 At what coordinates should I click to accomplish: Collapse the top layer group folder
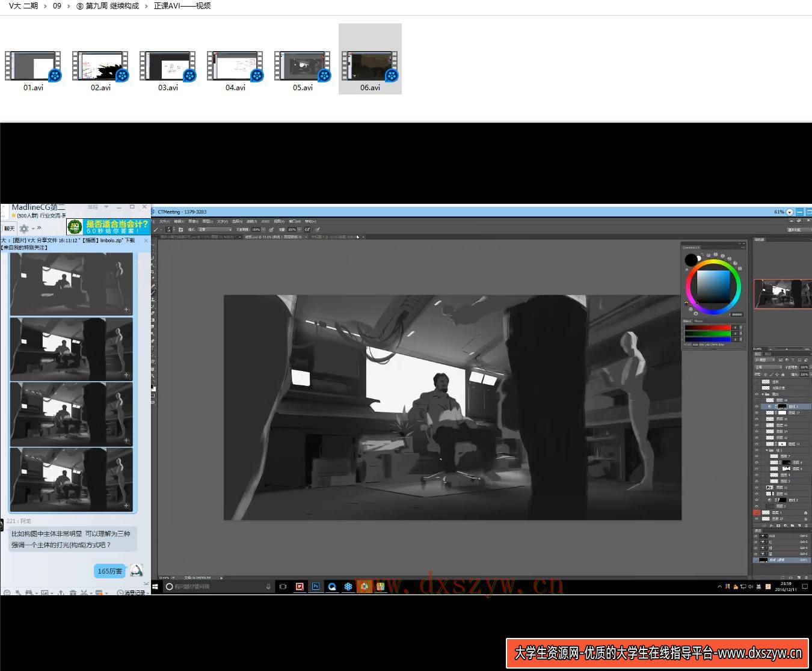pos(763,394)
